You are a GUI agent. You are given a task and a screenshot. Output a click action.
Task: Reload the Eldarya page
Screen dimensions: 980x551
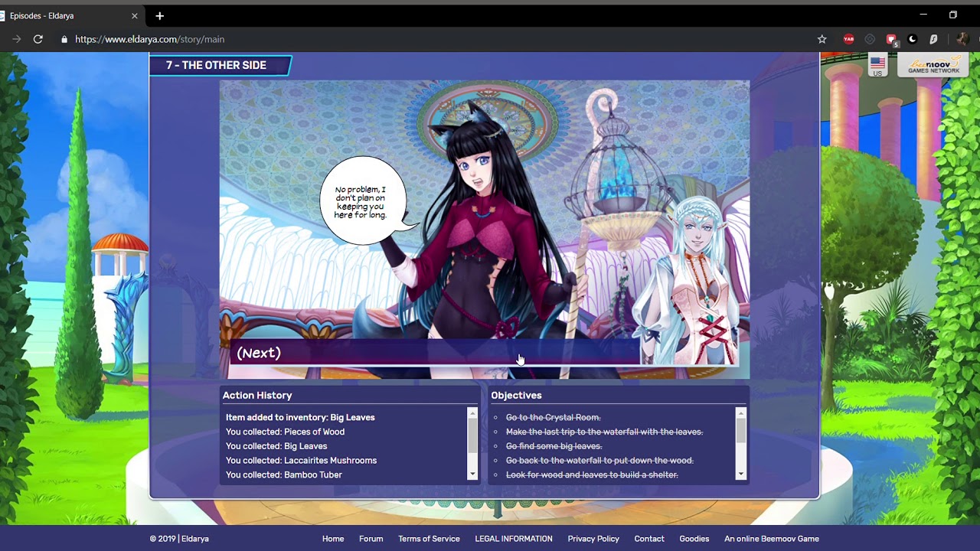click(38, 39)
